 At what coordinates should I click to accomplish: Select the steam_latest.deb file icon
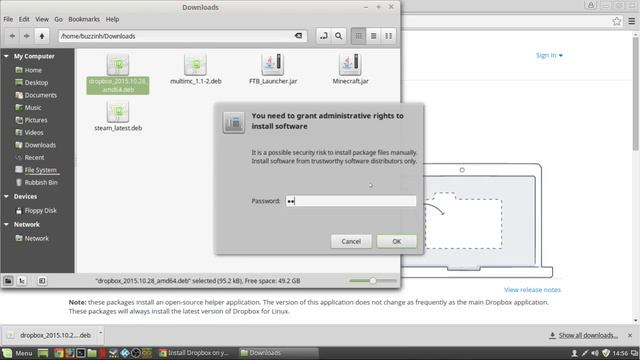click(118, 111)
